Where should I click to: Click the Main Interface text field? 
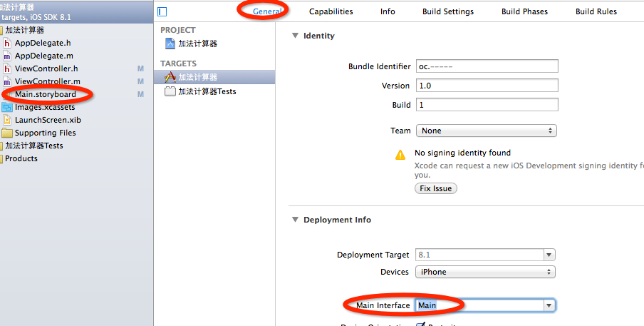(479, 305)
